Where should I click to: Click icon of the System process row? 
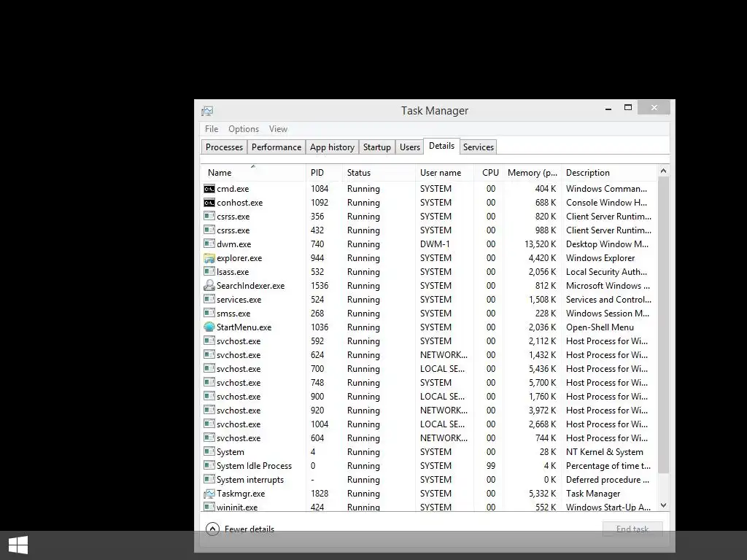coord(209,451)
